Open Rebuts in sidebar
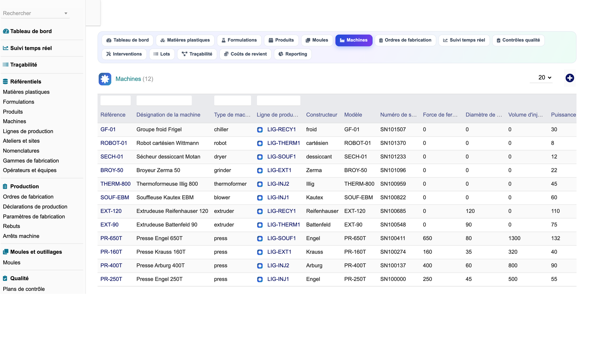Viewport: 589px width, 364px height. coord(12,226)
